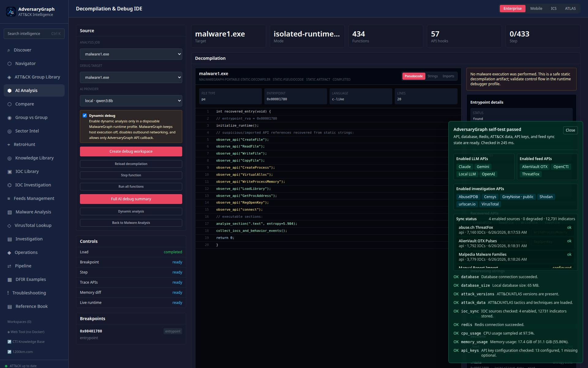This screenshot has width=588, height=368.
Task: Click Full AI debug summary button
Action: point(131,199)
